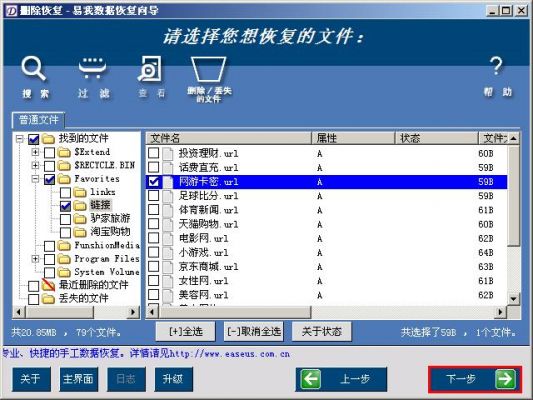Click the [+]全选 select all button
The image size is (533, 400).
pyautogui.click(x=186, y=331)
